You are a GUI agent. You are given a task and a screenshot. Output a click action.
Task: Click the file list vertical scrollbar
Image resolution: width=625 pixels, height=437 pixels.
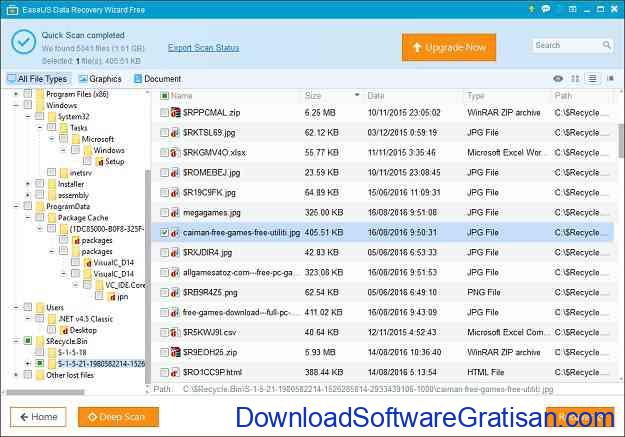tap(621, 140)
